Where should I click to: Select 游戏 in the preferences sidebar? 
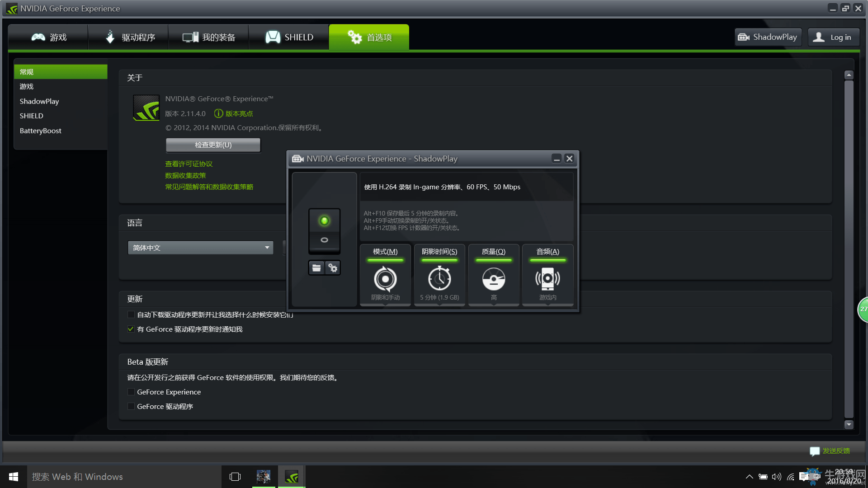[61, 86]
